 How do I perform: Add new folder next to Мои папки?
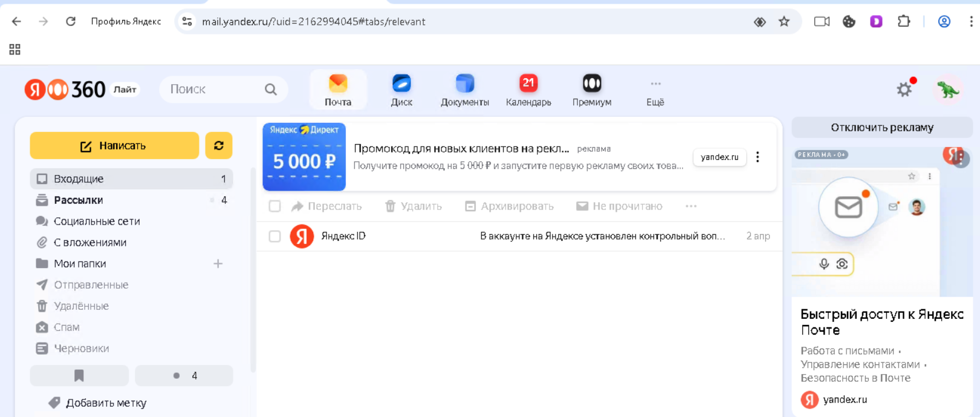pyautogui.click(x=218, y=264)
